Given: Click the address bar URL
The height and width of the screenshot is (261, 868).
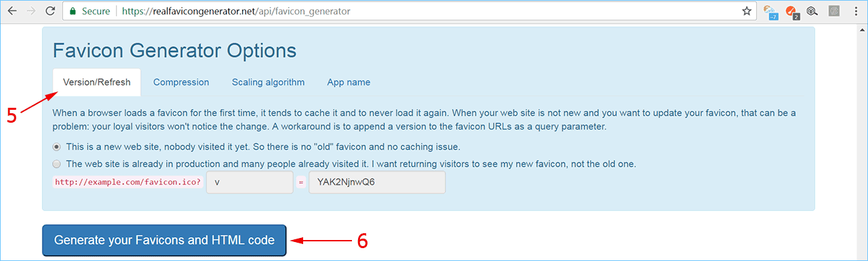Looking at the screenshot, I should coord(236,12).
